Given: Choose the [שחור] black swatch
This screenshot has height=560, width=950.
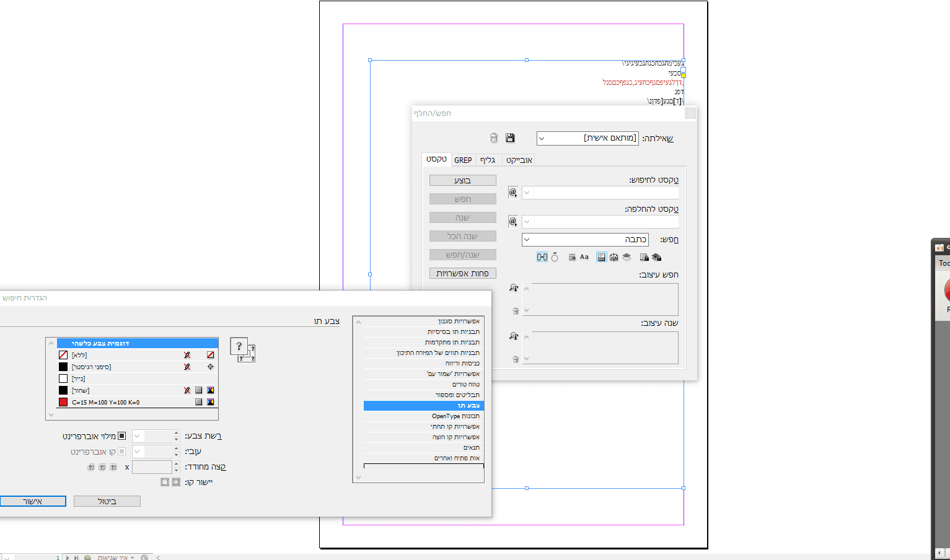Looking at the screenshot, I should coord(138,390).
